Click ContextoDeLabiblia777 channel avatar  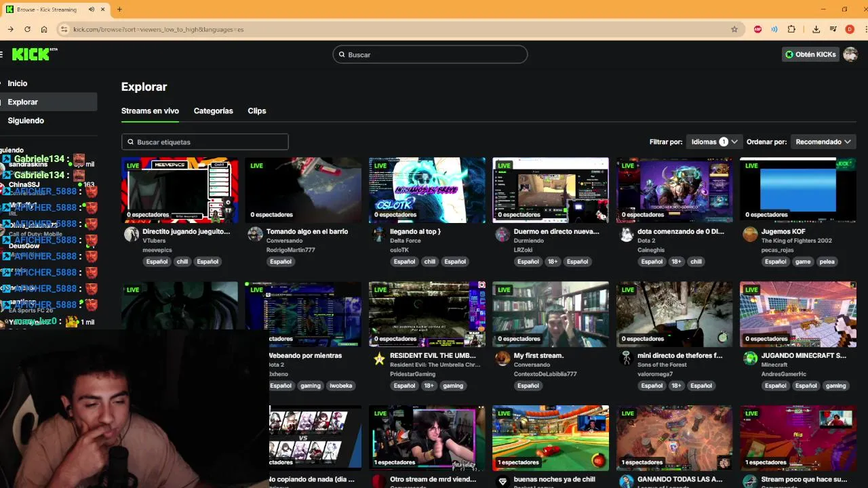pyautogui.click(x=502, y=359)
